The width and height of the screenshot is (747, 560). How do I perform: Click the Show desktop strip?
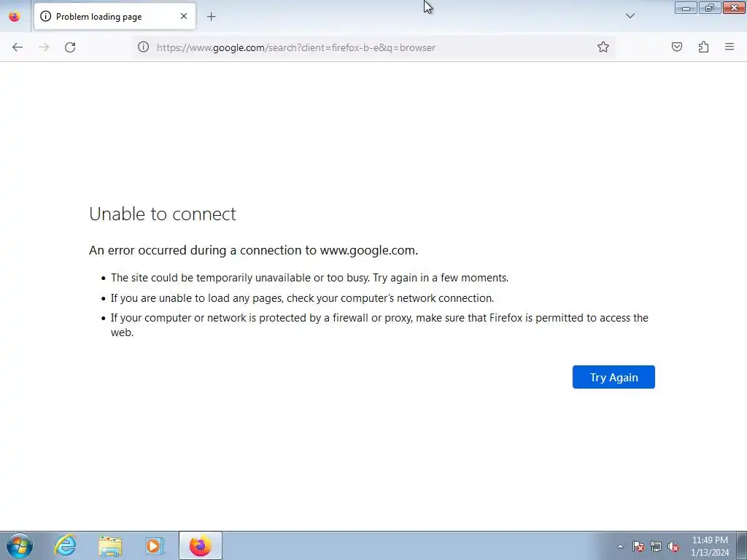[x=742, y=545]
